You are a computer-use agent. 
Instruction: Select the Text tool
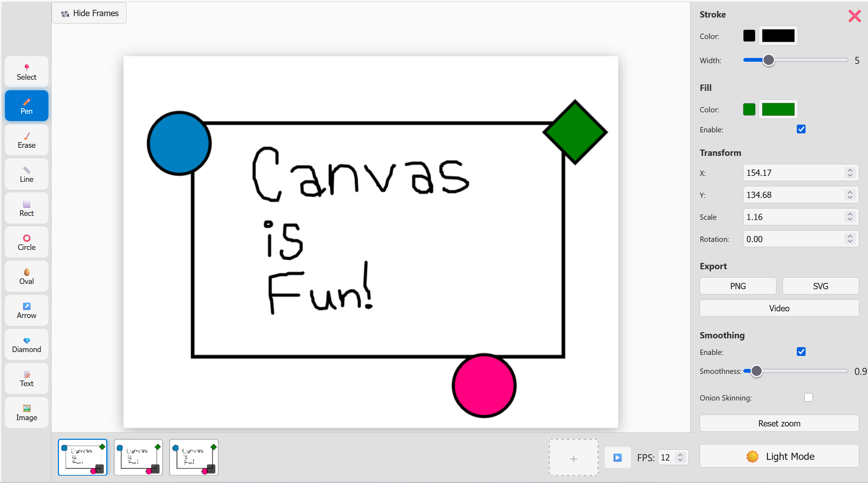(x=26, y=378)
